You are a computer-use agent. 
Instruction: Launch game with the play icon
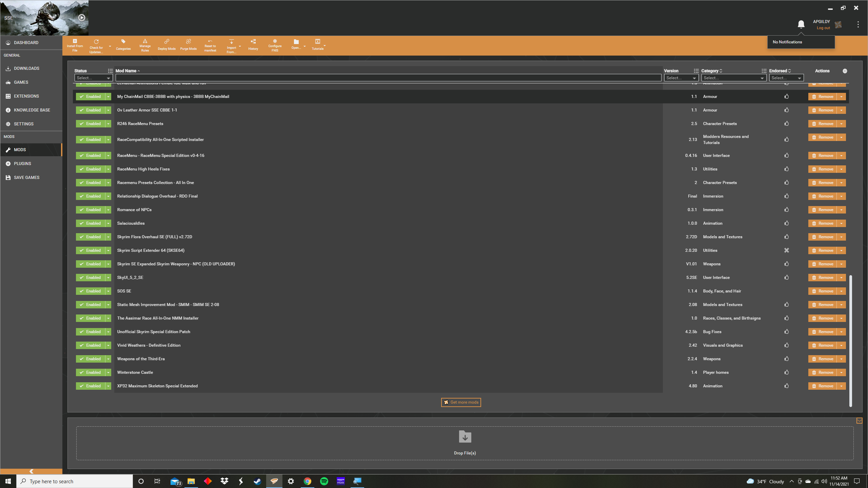(82, 18)
